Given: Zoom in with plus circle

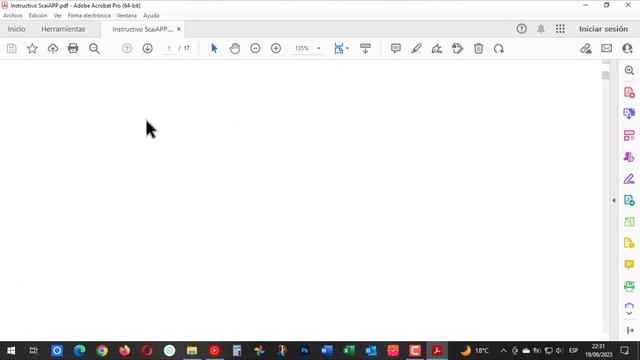Looking at the screenshot, I should pyautogui.click(x=276, y=49).
